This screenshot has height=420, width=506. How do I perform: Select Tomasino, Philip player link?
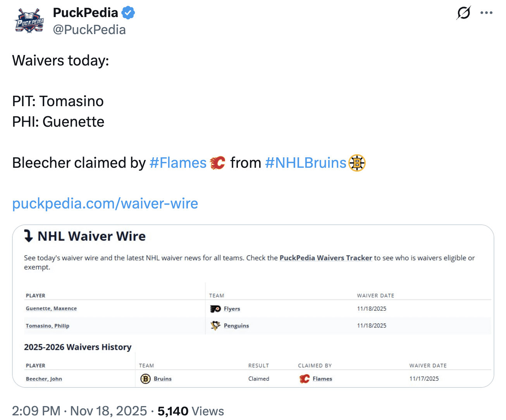[47, 326]
